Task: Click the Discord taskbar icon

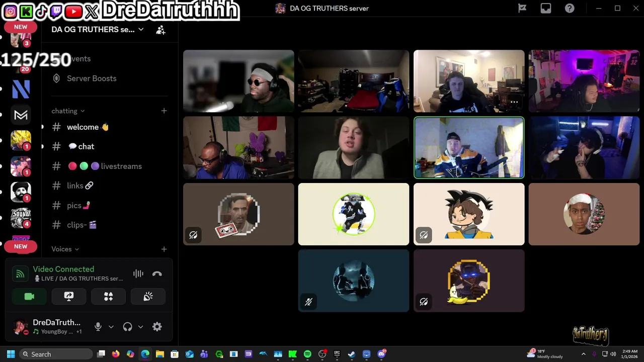Action: [x=381, y=354]
